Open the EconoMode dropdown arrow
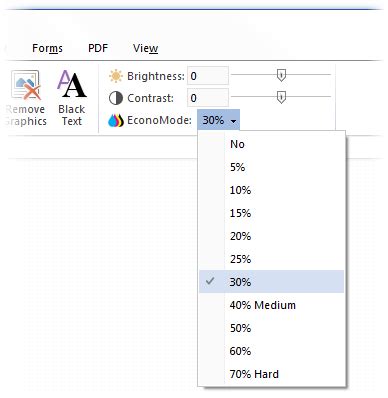 click(234, 121)
